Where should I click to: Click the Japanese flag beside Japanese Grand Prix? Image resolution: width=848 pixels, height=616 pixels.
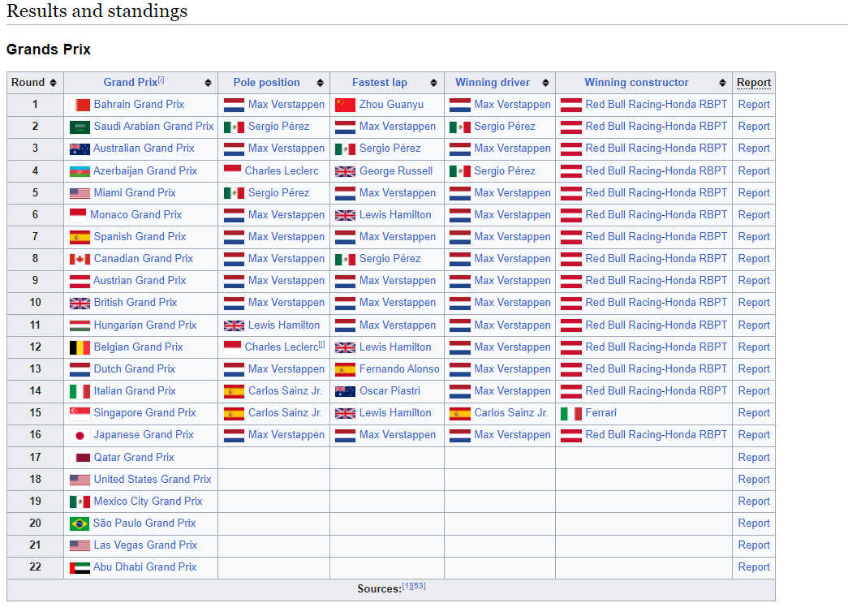80,435
